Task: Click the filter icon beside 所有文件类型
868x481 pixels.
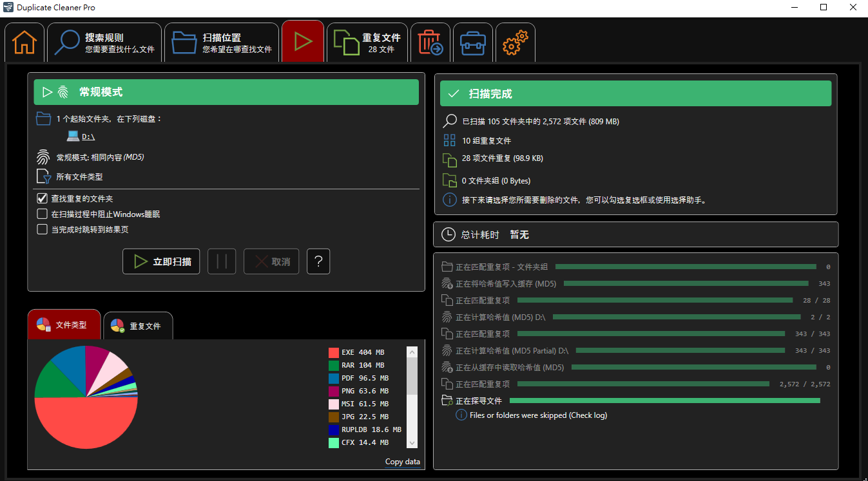Action: coord(43,176)
